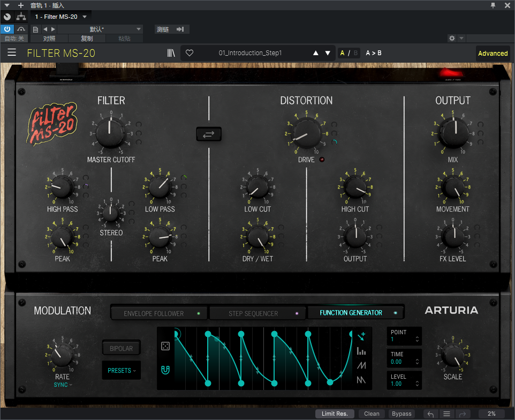
Task: Toggle the Clean mode button
Action: 372,414
